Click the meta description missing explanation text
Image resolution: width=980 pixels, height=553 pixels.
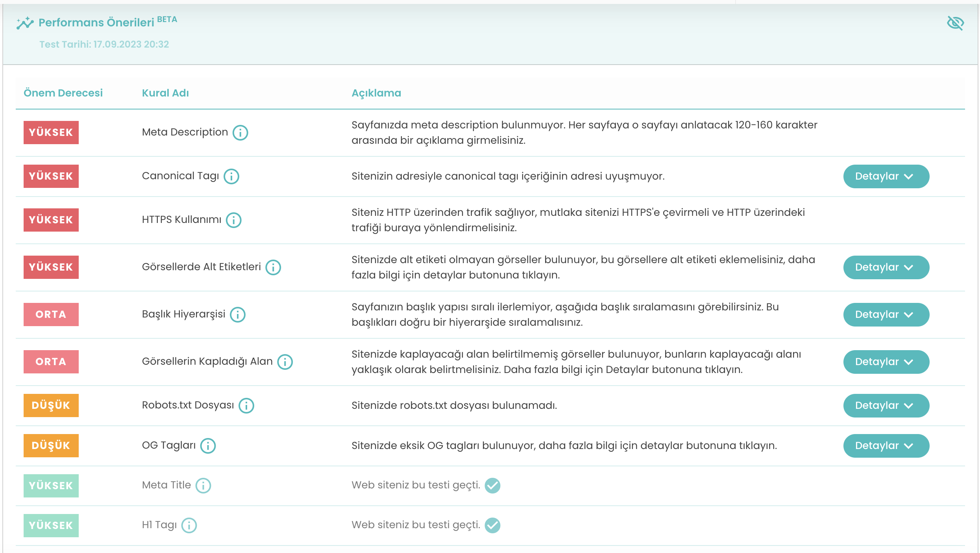click(x=584, y=132)
